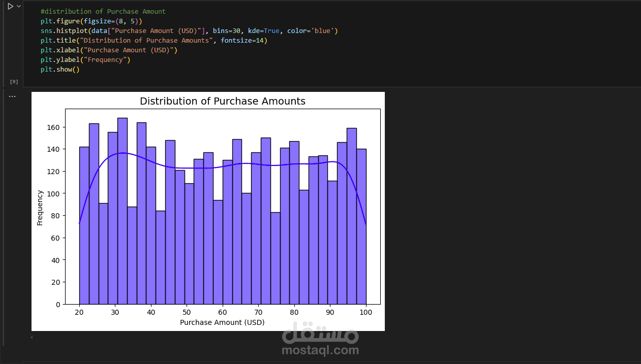641x364 pixels.
Task: Click the comment line about Purchase Amount
Action: coord(103,11)
